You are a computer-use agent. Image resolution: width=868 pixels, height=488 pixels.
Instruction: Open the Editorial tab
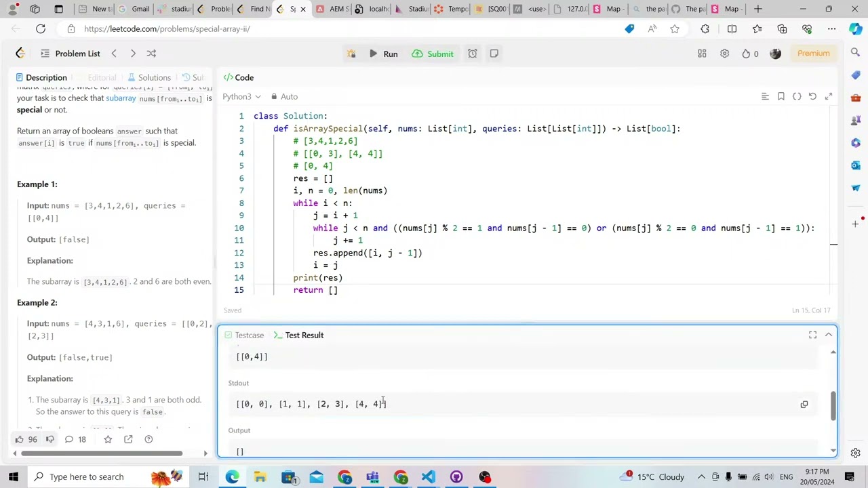tap(96, 77)
